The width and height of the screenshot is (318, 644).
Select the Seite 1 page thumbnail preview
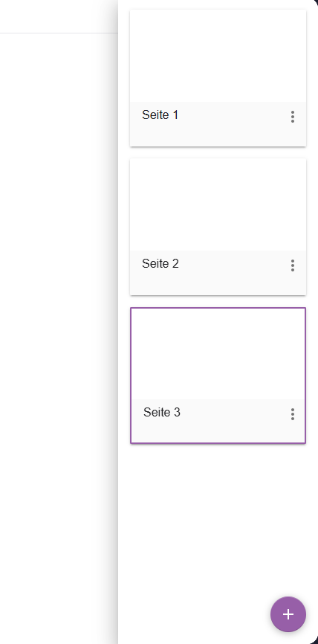pyautogui.click(x=218, y=56)
